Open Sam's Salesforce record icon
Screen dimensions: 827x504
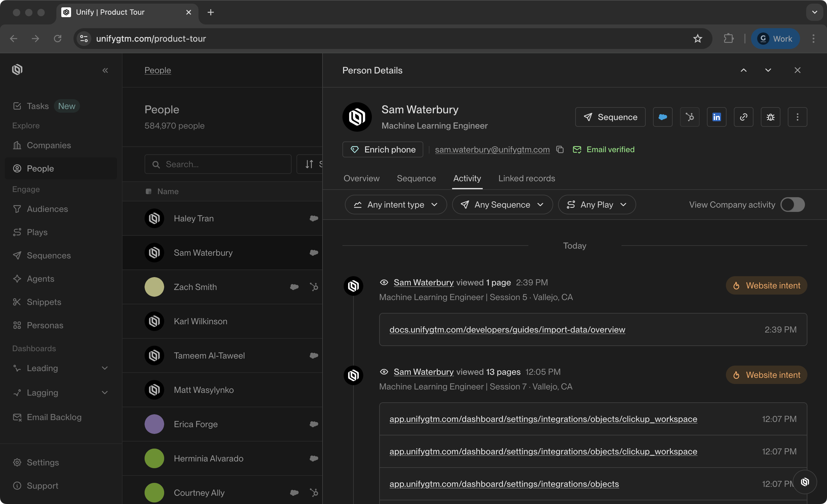click(663, 117)
